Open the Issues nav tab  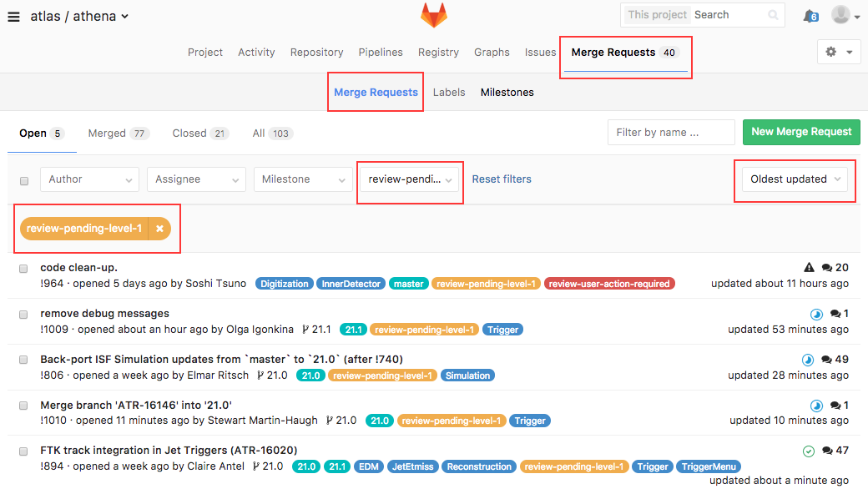[x=540, y=52]
